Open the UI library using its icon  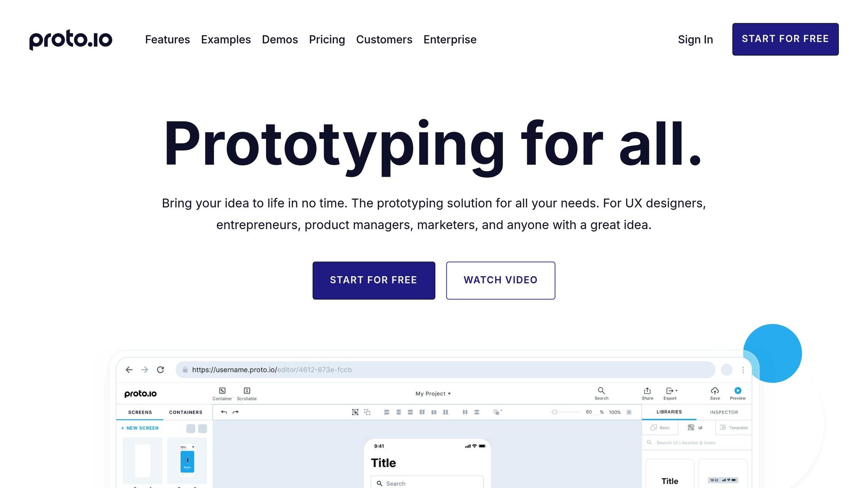tap(691, 427)
